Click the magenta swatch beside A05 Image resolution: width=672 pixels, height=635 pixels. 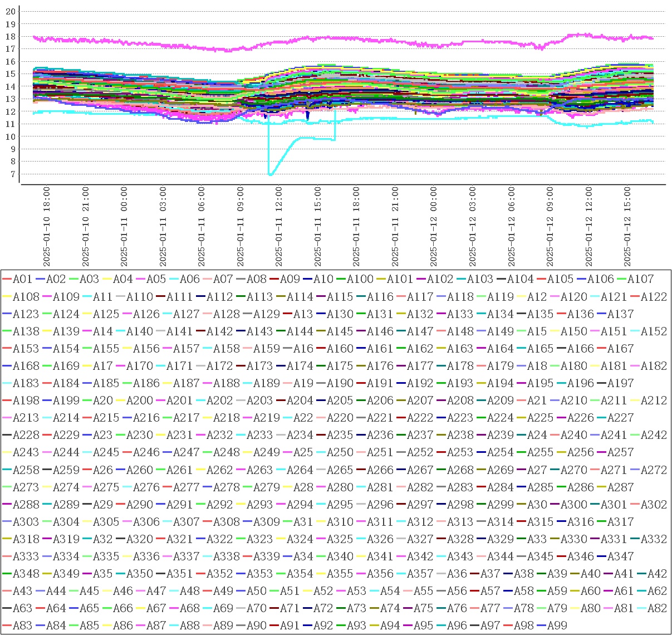point(140,279)
